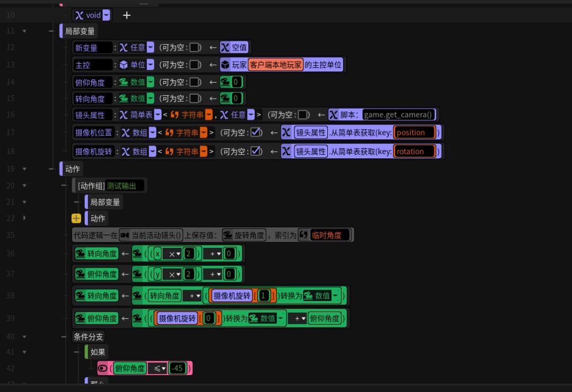This screenshot has width=572, height=392.
Task: Collapse line 41 如果 fold arrow
Action: point(24,352)
